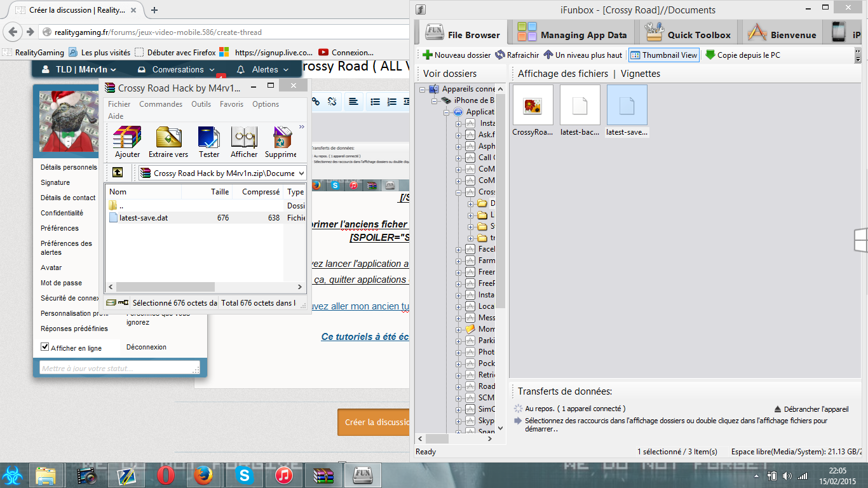Open the Favoris menu in WinRAR

231,104
